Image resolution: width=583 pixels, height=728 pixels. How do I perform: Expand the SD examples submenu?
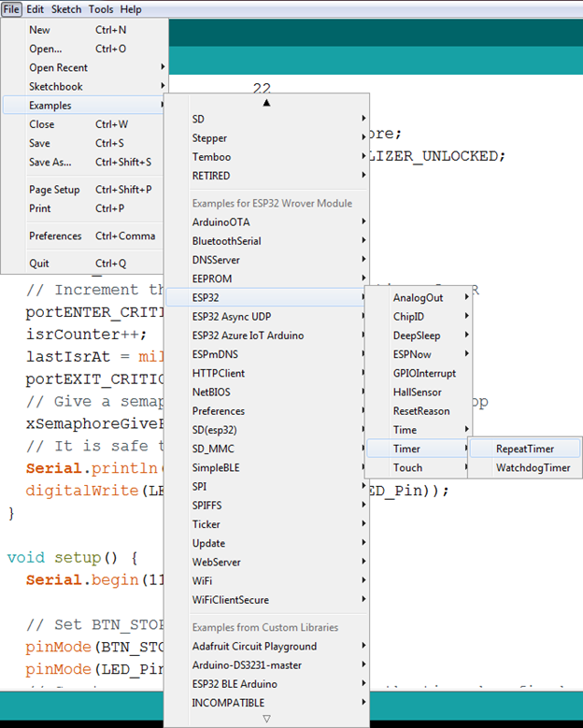(x=266, y=120)
